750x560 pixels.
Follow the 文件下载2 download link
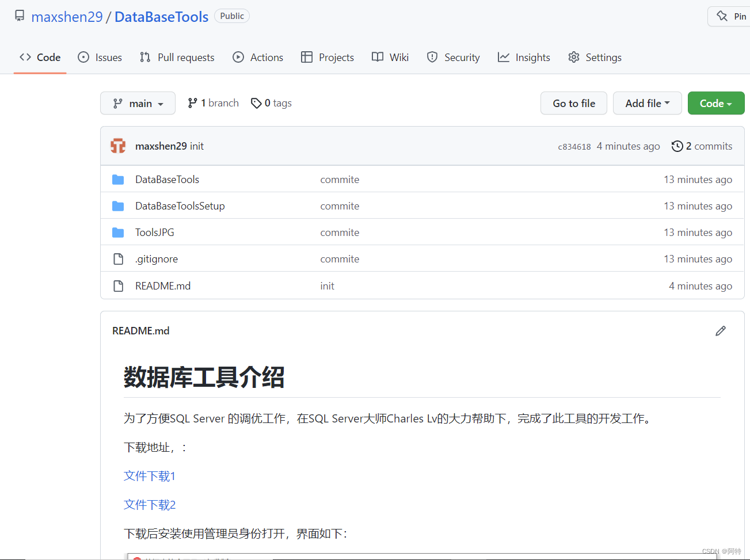150,505
